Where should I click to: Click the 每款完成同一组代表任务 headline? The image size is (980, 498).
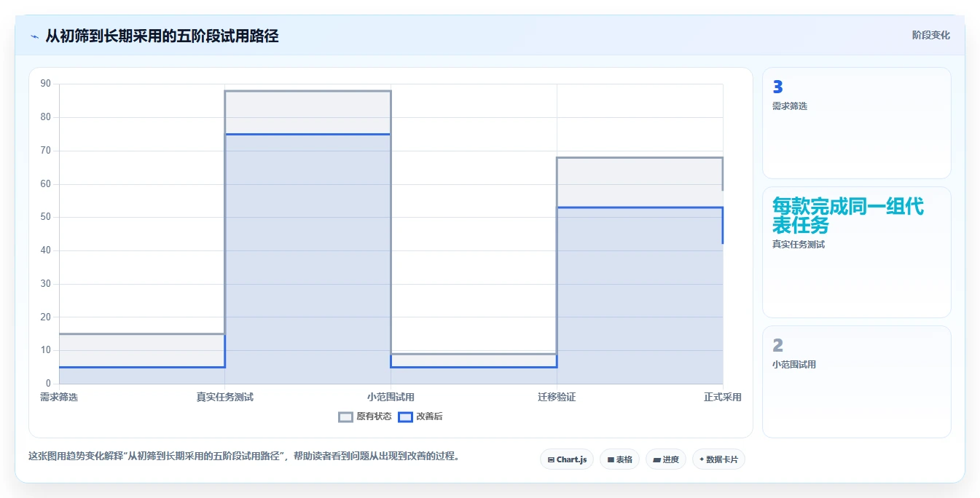848,216
